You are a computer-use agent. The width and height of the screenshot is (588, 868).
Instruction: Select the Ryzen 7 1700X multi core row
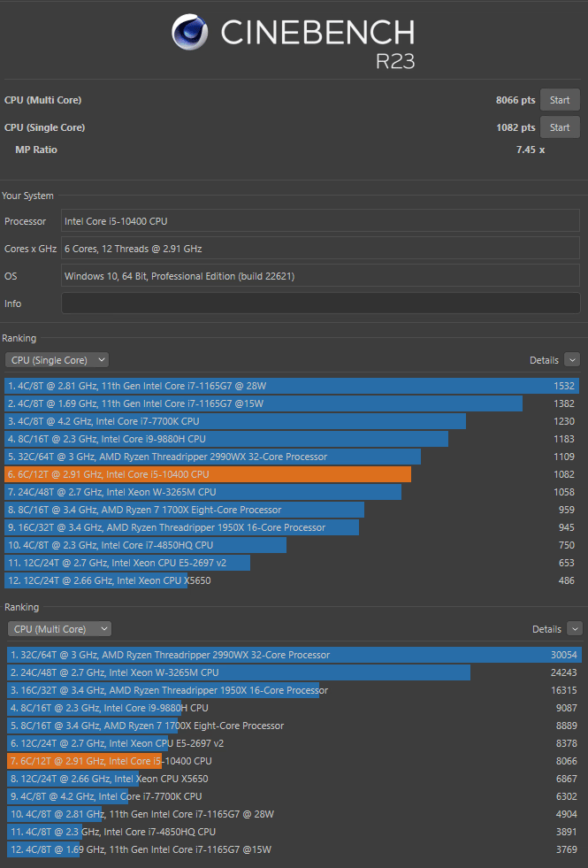[x=292, y=726]
